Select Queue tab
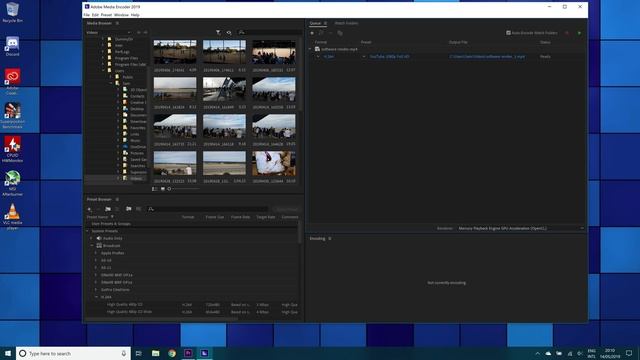The image size is (640, 360). (x=315, y=23)
